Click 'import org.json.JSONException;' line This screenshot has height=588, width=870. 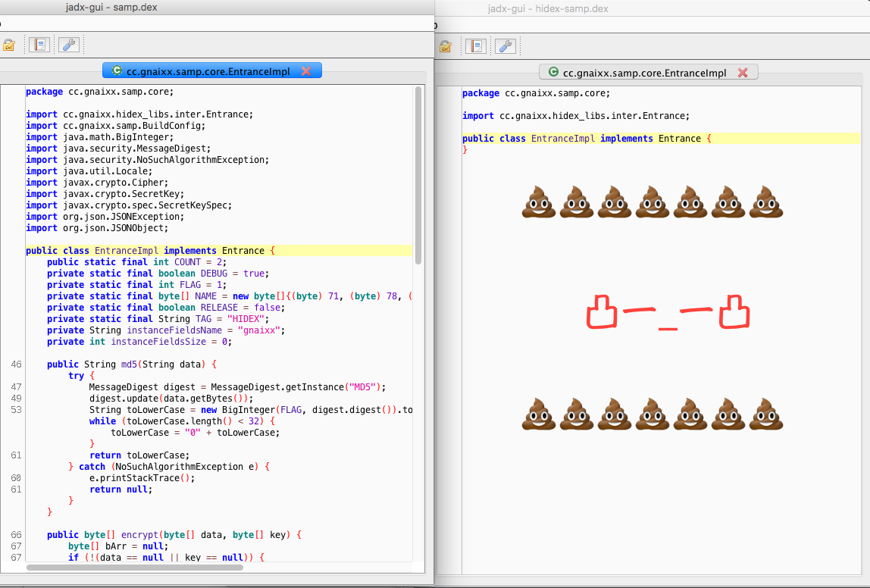(x=105, y=217)
